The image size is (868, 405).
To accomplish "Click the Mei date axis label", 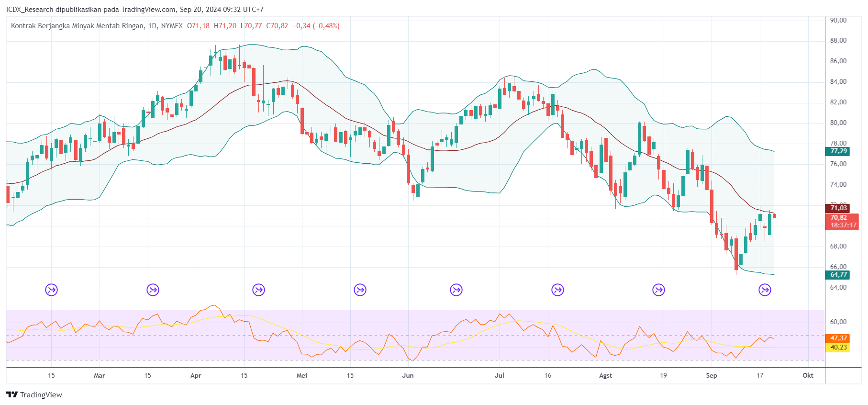I will click(x=302, y=375).
